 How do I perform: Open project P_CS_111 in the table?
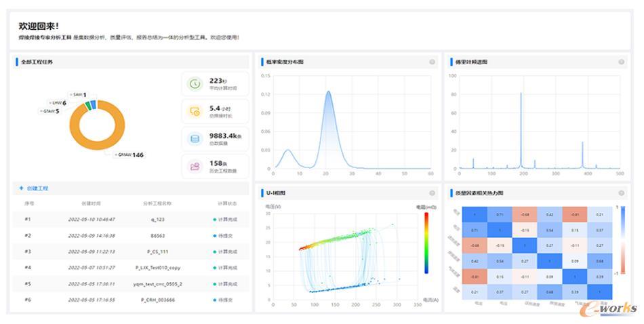pos(131,251)
